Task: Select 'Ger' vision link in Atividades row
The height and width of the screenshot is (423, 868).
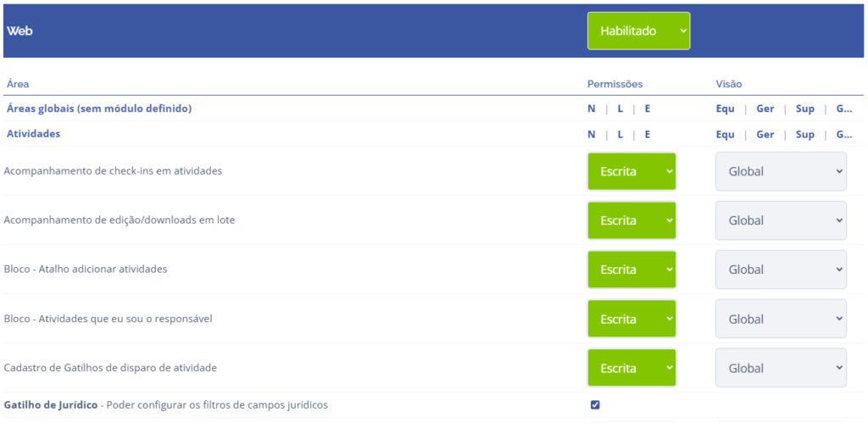Action: (765, 134)
